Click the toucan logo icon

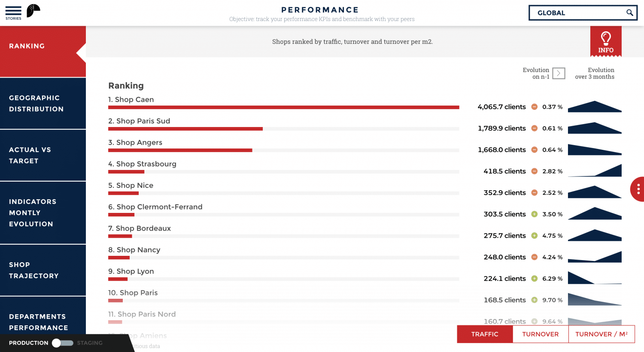click(33, 11)
